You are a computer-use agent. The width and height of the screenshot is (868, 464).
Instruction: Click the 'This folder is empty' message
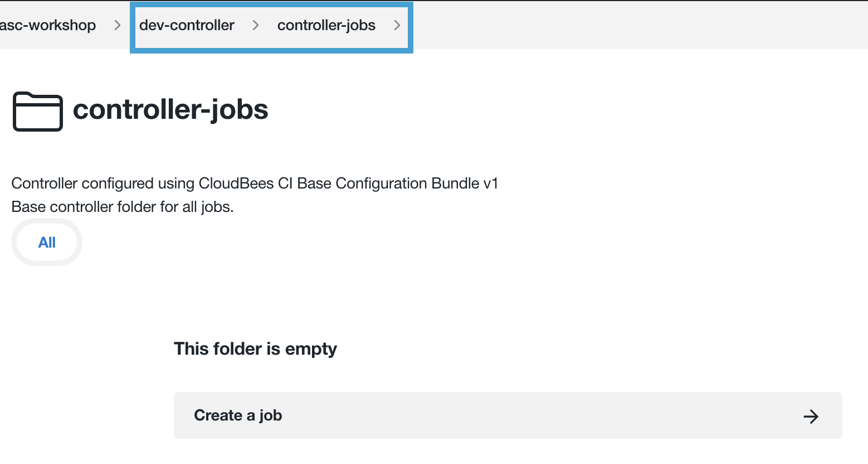(255, 349)
